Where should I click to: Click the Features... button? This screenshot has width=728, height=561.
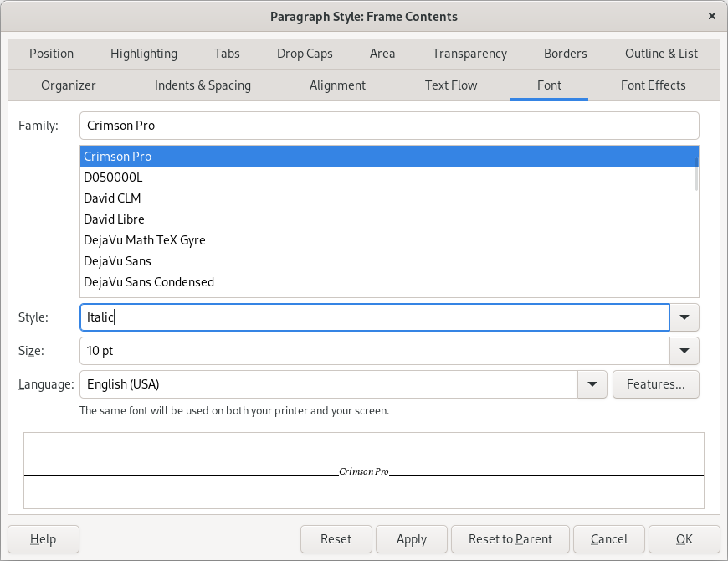656,384
